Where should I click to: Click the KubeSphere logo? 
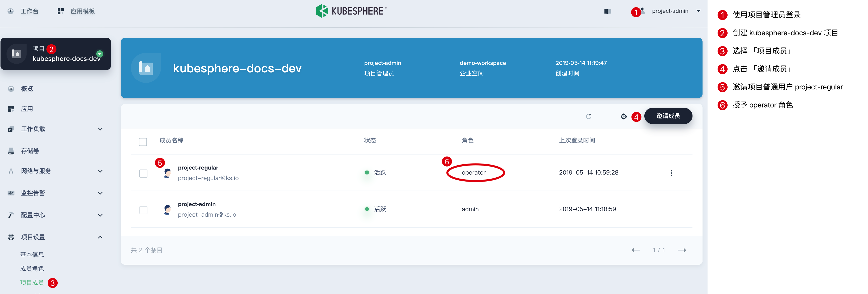(351, 11)
